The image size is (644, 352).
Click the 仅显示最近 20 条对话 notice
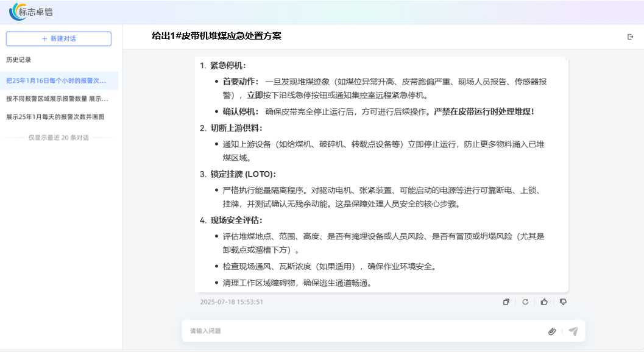58,138
